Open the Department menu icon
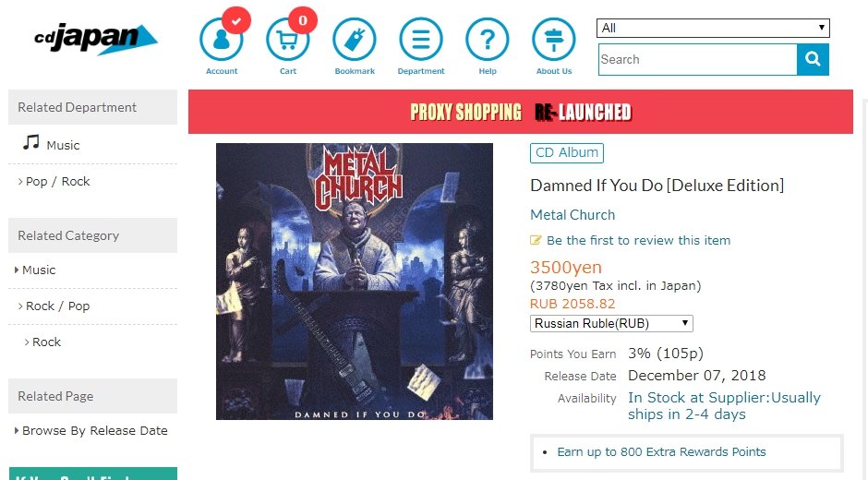Screen dimensions: 868x480 point(421,40)
